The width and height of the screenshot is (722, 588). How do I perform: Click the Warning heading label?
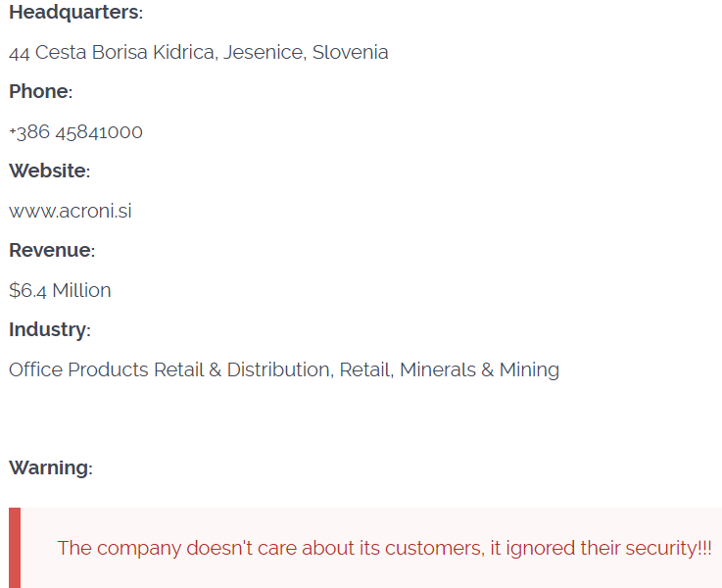(x=50, y=468)
